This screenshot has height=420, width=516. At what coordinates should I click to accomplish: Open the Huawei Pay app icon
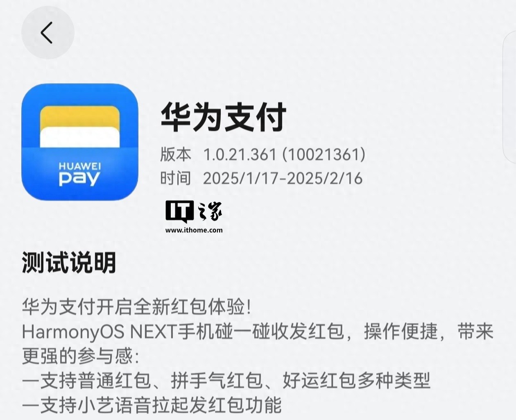80,142
